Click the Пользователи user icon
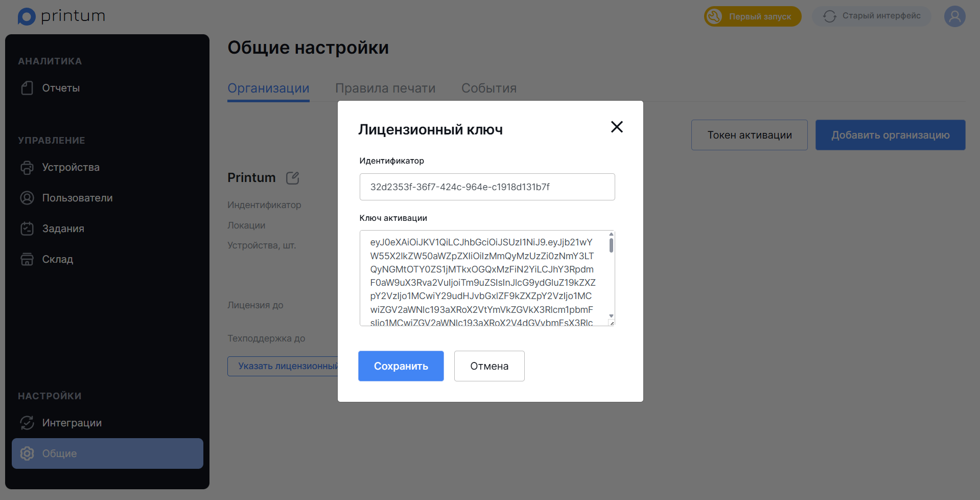The width and height of the screenshot is (980, 500). tap(27, 198)
